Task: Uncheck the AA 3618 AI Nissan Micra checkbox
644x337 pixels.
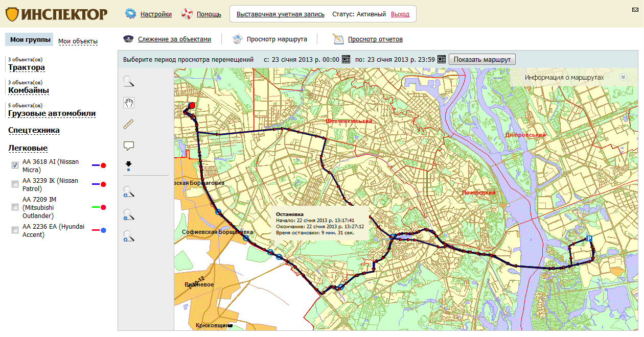Action: pos(15,165)
